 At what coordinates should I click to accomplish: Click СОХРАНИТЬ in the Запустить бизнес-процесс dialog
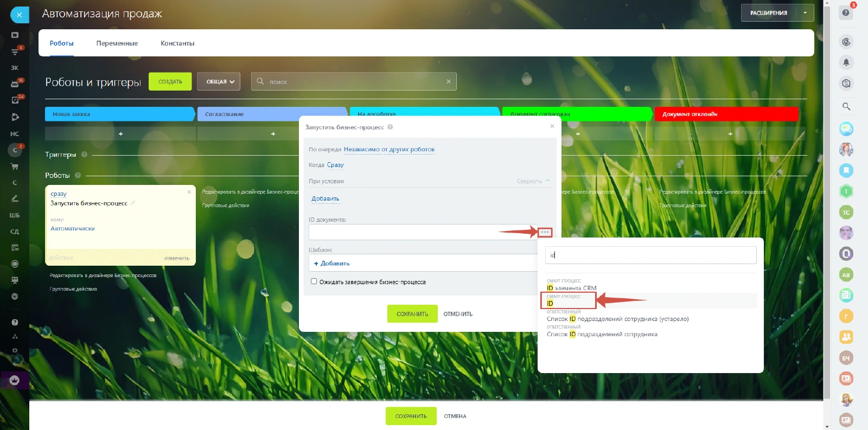[412, 314]
